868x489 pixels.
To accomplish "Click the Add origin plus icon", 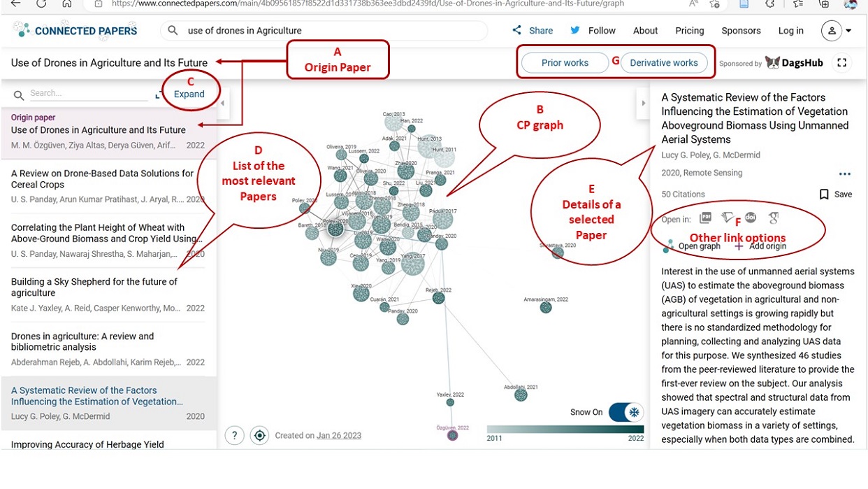I will [739, 246].
